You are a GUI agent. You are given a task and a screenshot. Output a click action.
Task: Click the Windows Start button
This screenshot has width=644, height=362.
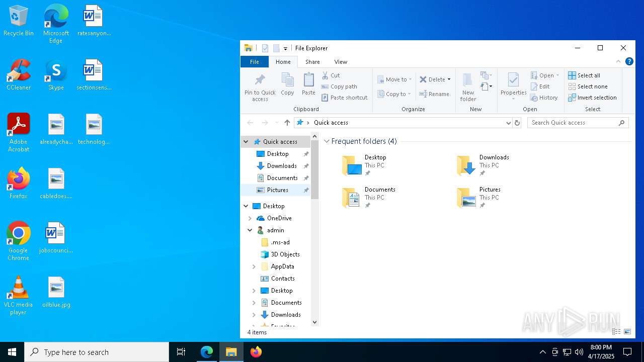[x=12, y=352]
